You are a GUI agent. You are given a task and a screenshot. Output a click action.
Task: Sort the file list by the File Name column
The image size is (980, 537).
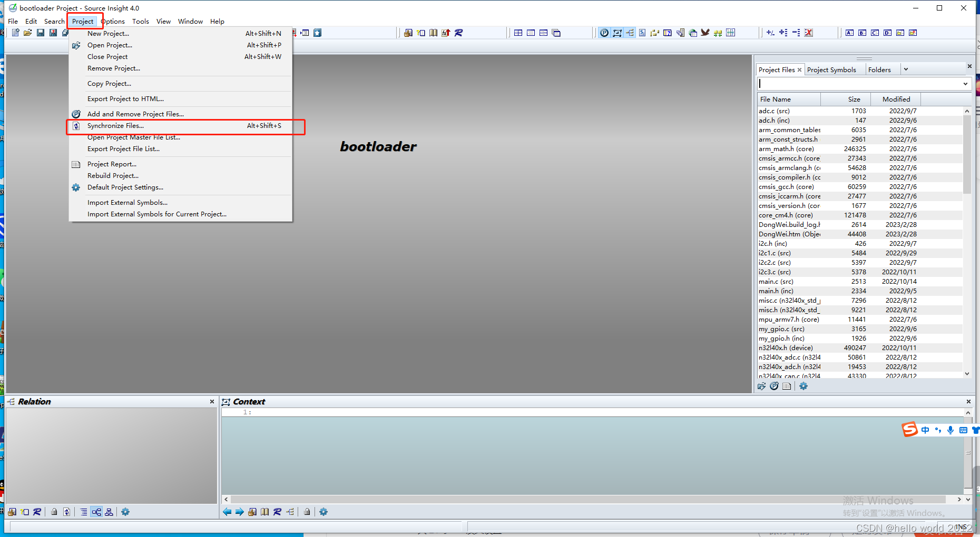(x=789, y=99)
